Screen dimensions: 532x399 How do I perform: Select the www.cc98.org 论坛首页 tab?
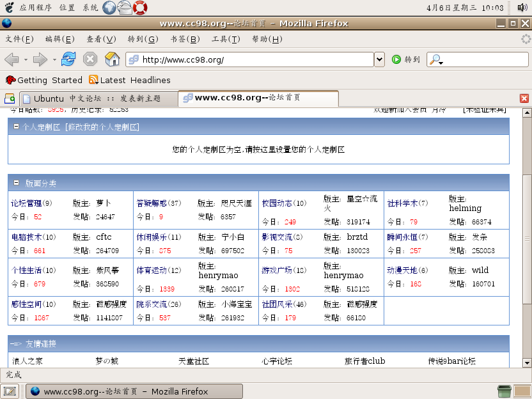258,98
